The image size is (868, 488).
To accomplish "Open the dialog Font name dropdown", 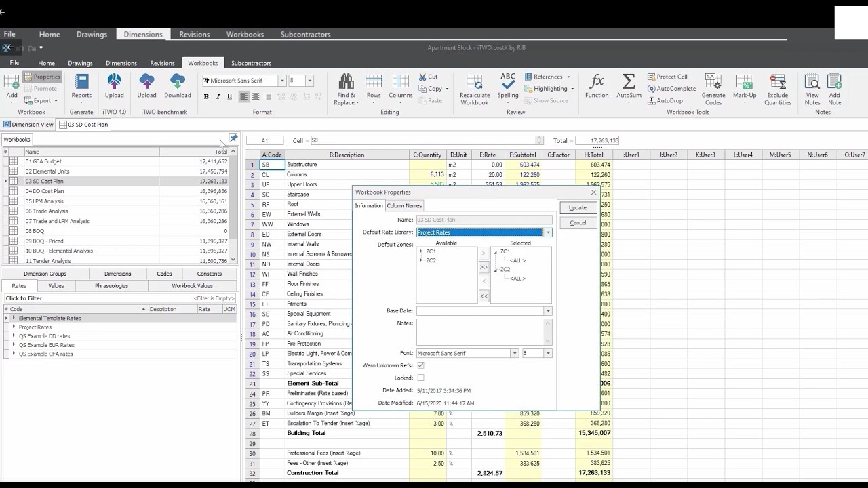I will pos(515,353).
